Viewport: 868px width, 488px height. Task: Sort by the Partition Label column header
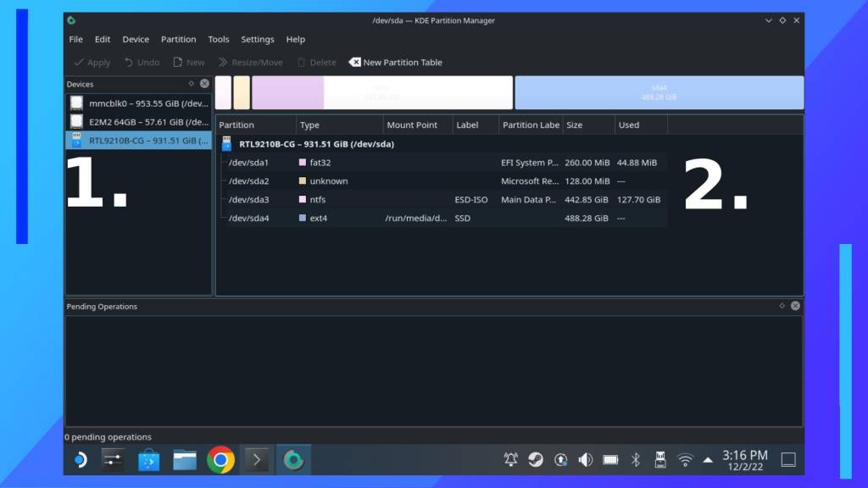(x=531, y=125)
